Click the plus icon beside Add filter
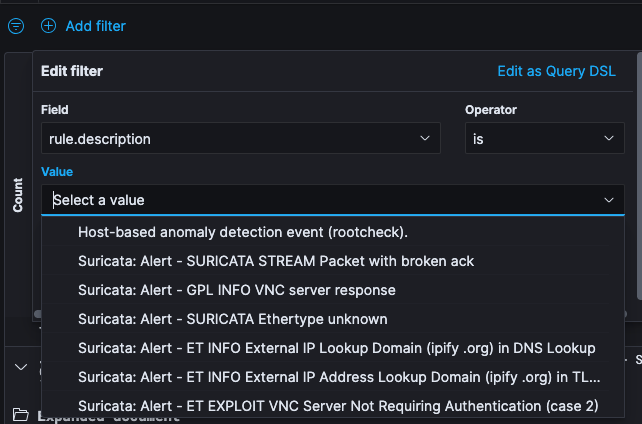Viewport: 642px width, 424px height. [49, 26]
